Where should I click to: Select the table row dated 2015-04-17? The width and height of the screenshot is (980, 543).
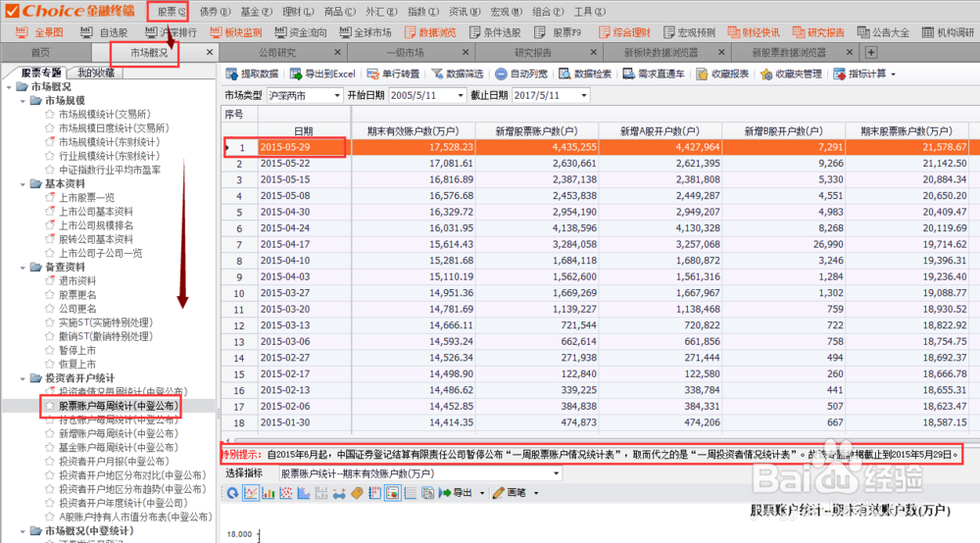tap(600, 244)
